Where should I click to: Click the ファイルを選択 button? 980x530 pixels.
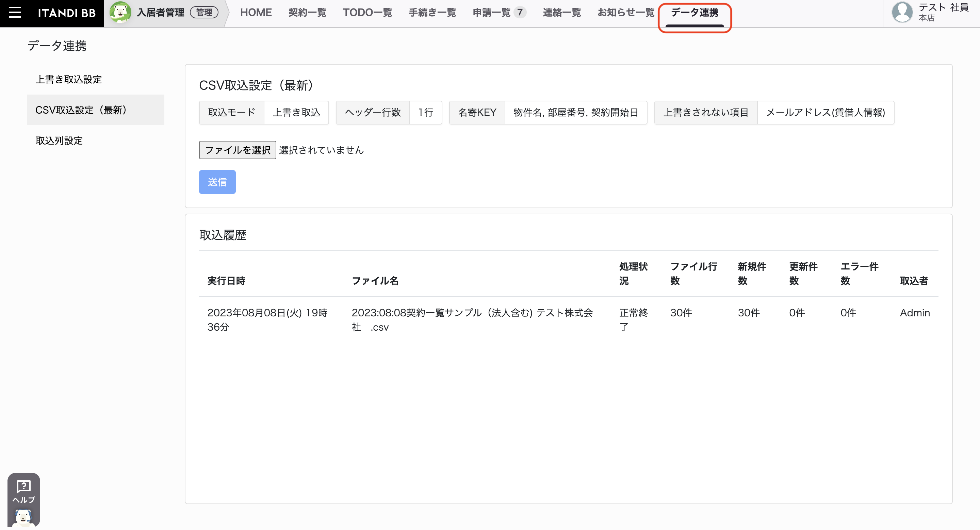pos(238,150)
